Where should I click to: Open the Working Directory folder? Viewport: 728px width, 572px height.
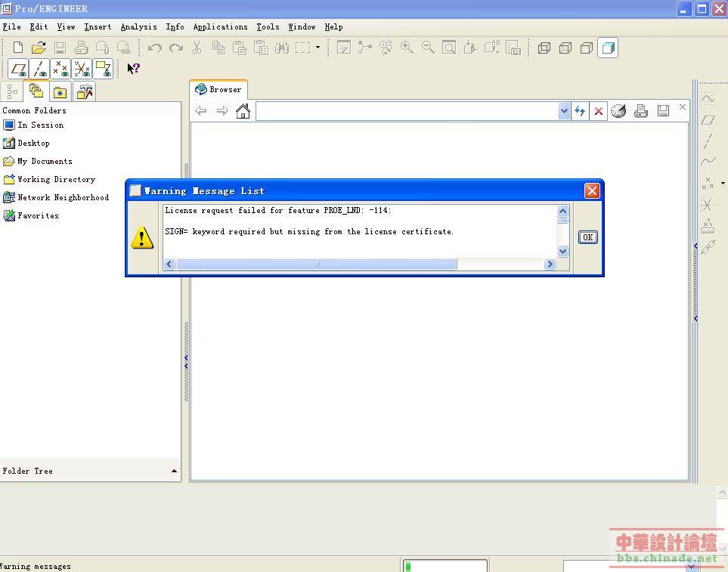coord(56,179)
